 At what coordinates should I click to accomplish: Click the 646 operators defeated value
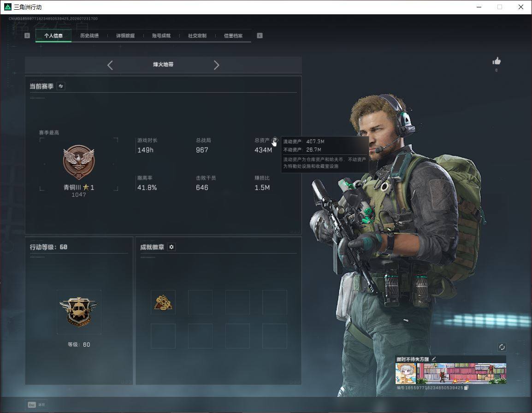click(202, 188)
